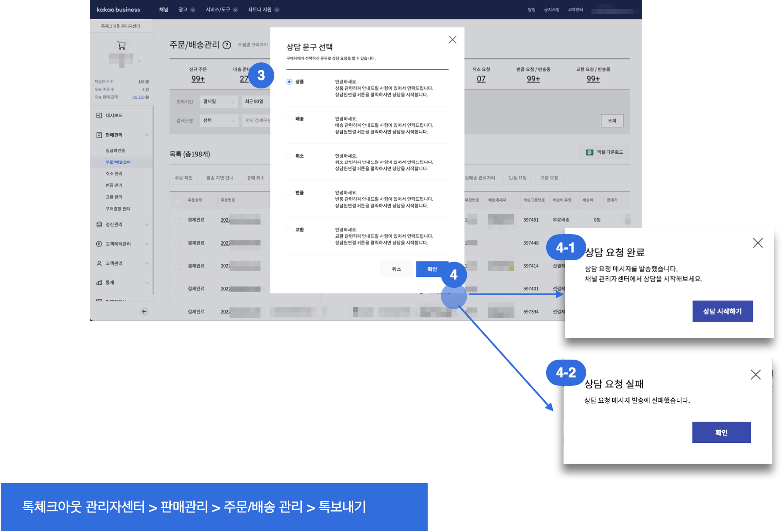This screenshot has width=783, height=532.
Task: Click the 통계 chart icon
Action: pyautogui.click(x=99, y=283)
